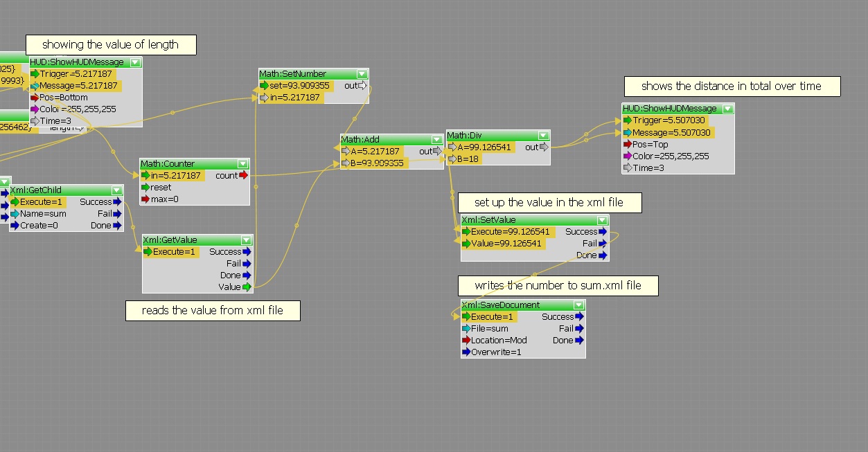
Task: Click the Xml:SetValue Success output port
Action: pyautogui.click(x=603, y=232)
